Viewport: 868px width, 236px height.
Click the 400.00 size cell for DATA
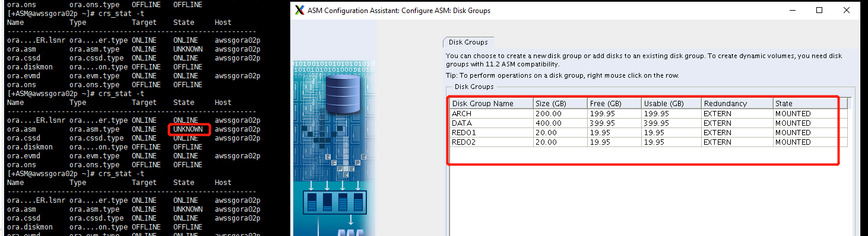(x=560, y=123)
